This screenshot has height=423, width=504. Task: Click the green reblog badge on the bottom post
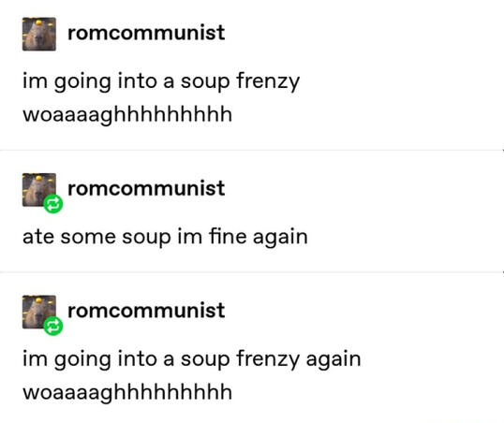point(53,326)
